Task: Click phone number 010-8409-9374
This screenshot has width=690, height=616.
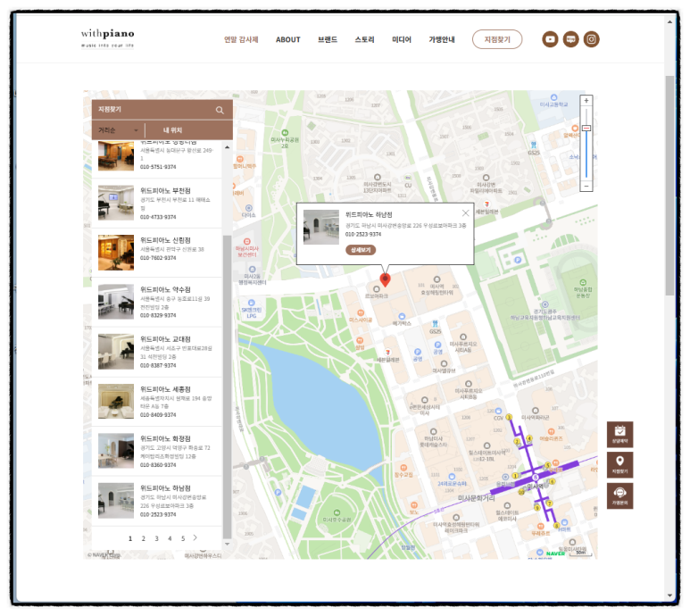Action: (x=158, y=415)
